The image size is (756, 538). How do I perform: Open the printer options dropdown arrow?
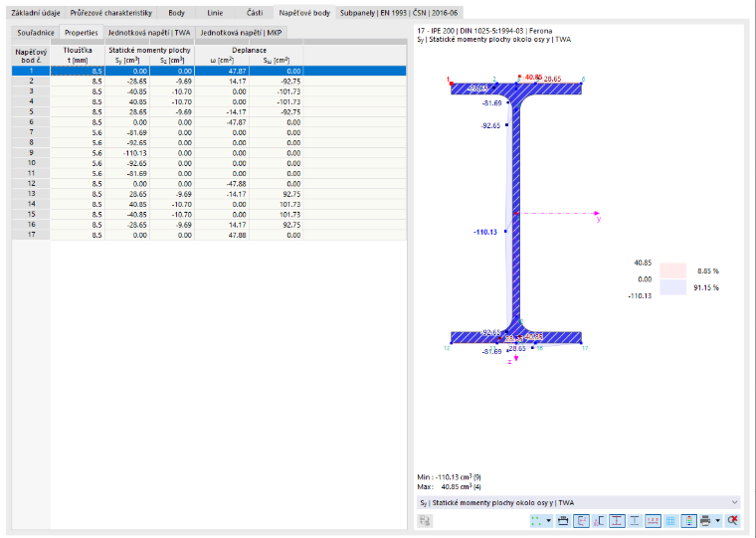718,521
